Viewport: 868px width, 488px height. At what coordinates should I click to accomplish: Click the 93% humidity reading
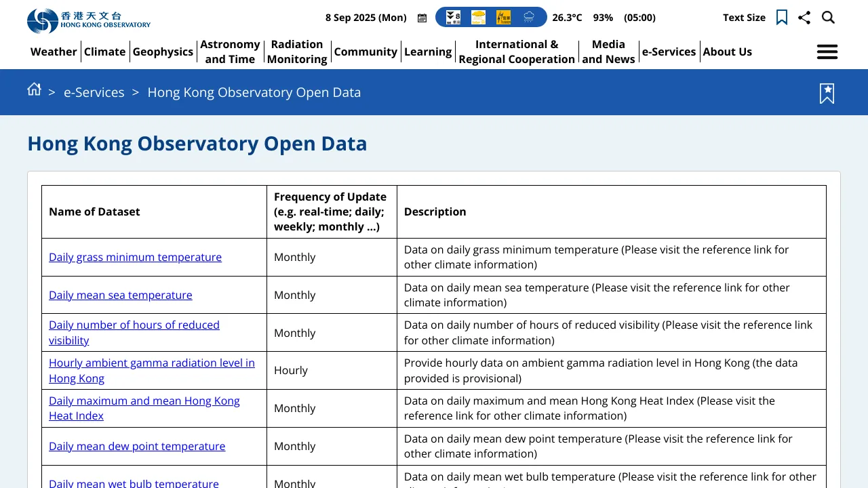pos(603,18)
